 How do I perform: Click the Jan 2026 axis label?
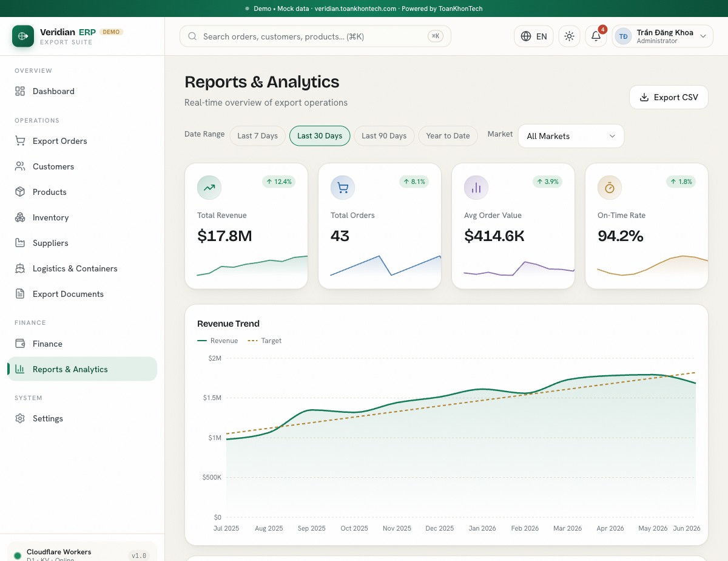482,528
